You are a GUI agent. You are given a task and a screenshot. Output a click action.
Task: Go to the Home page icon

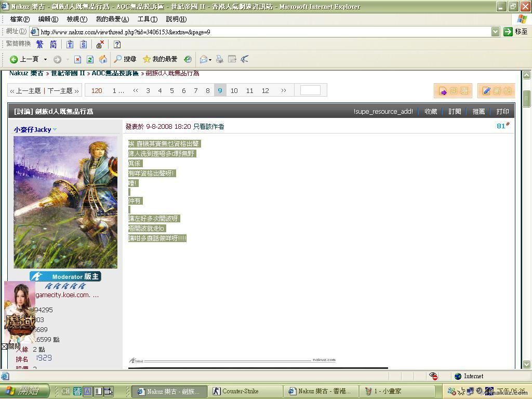[103, 59]
